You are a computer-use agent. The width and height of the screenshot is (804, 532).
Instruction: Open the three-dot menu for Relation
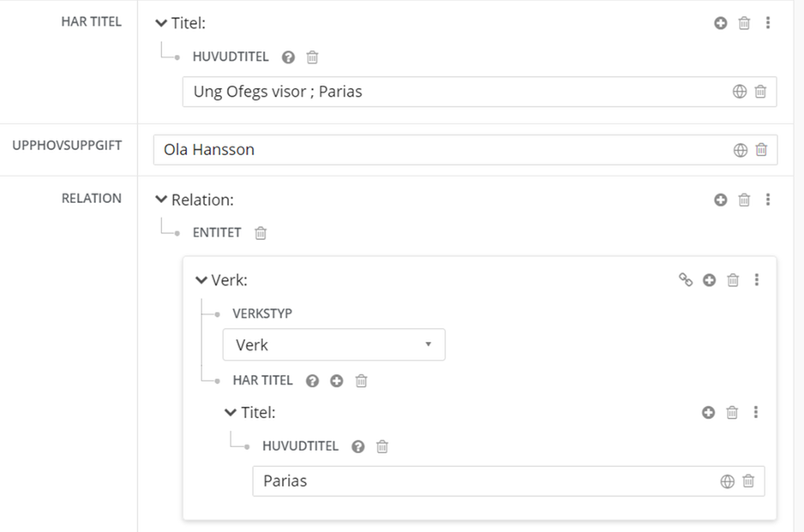[x=768, y=200]
